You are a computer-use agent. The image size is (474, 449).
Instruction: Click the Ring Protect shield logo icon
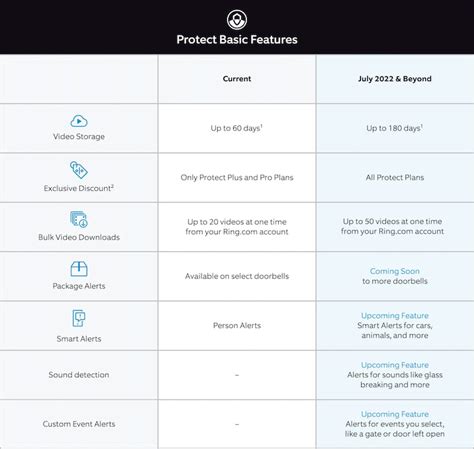(x=237, y=20)
